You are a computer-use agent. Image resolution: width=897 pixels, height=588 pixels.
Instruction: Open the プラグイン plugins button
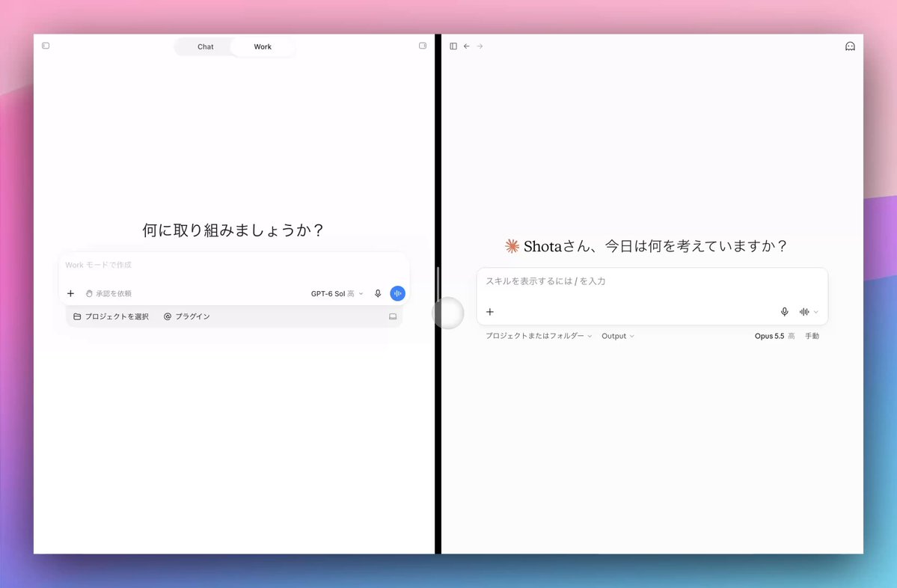click(187, 316)
